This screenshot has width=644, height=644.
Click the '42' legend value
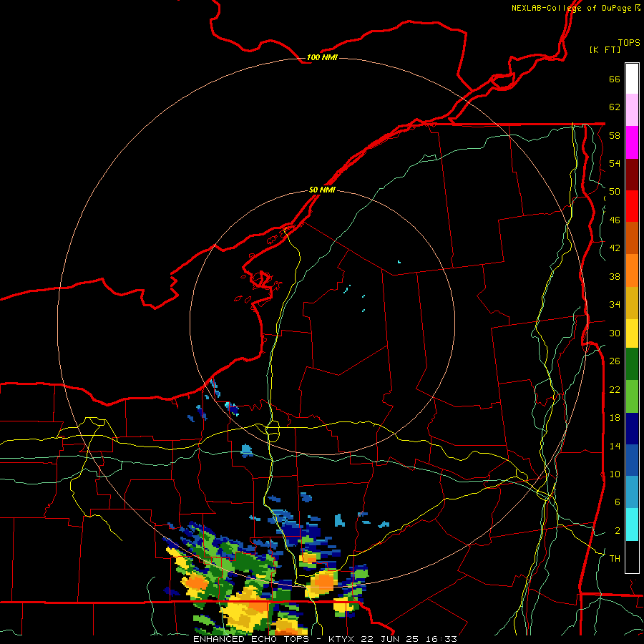[615, 248]
